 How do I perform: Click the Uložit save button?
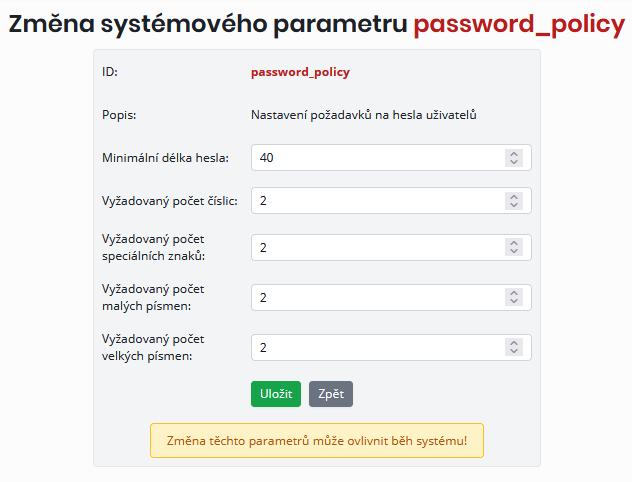coord(275,394)
